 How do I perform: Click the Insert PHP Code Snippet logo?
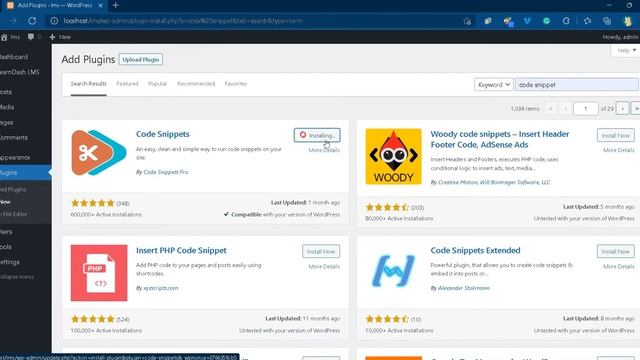pyautogui.click(x=99, y=273)
